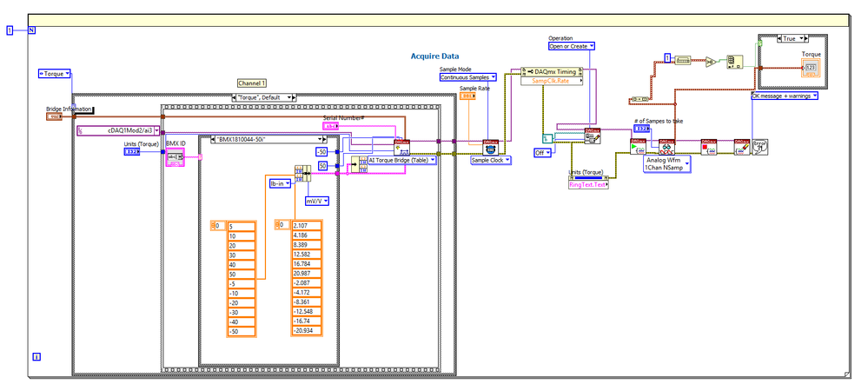This screenshot has height=391, width=868.
Task: Click the DAQmx Create Channel VI icon
Action: [x=401, y=148]
